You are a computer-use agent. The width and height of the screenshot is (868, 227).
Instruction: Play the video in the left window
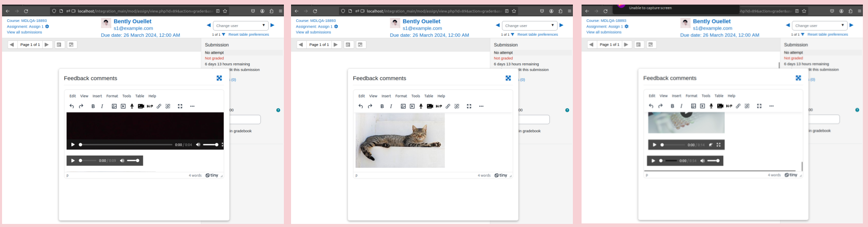[73, 145]
